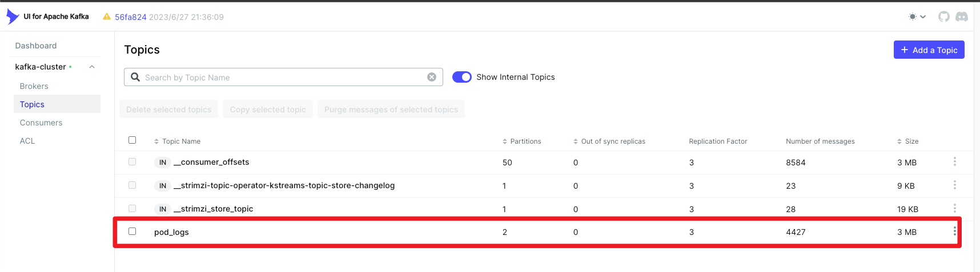Image resolution: width=980 pixels, height=272 pixels.
Task: Open Brokers in the sidebar
Action: click(x=34, y=86)
